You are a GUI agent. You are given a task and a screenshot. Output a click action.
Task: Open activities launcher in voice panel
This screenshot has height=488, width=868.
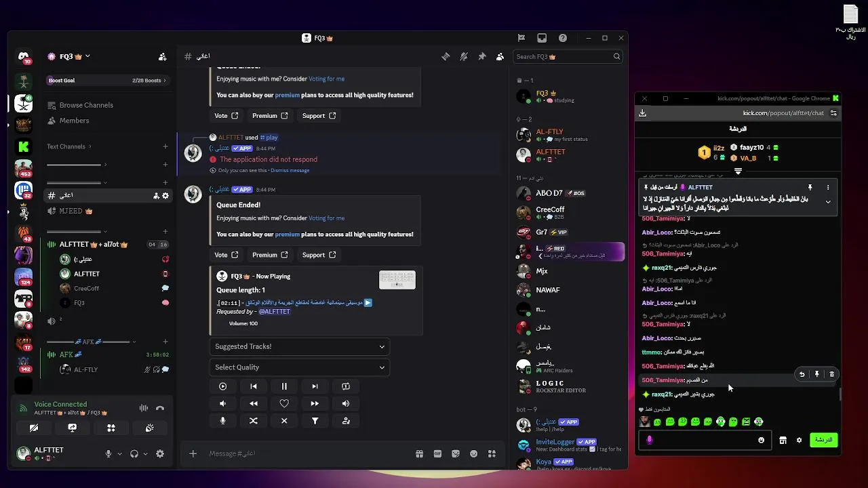111,428
